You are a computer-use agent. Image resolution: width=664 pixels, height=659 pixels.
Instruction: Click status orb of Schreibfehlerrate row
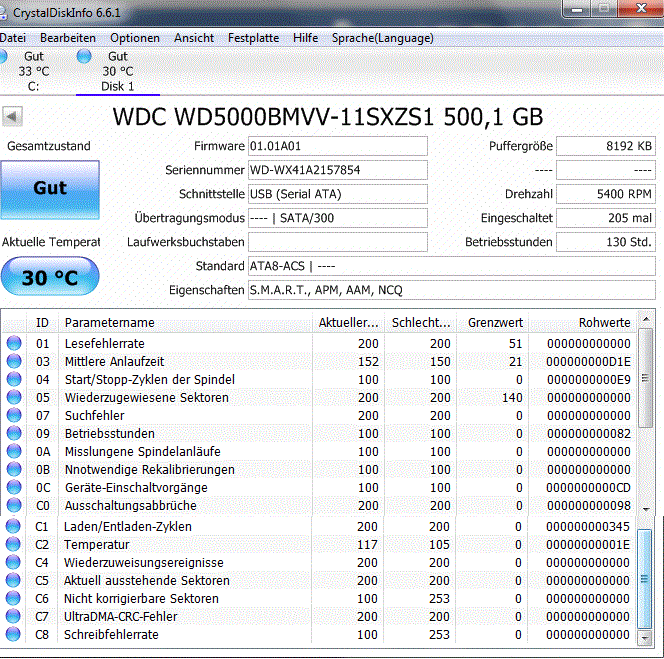click(x=13, y=634)
